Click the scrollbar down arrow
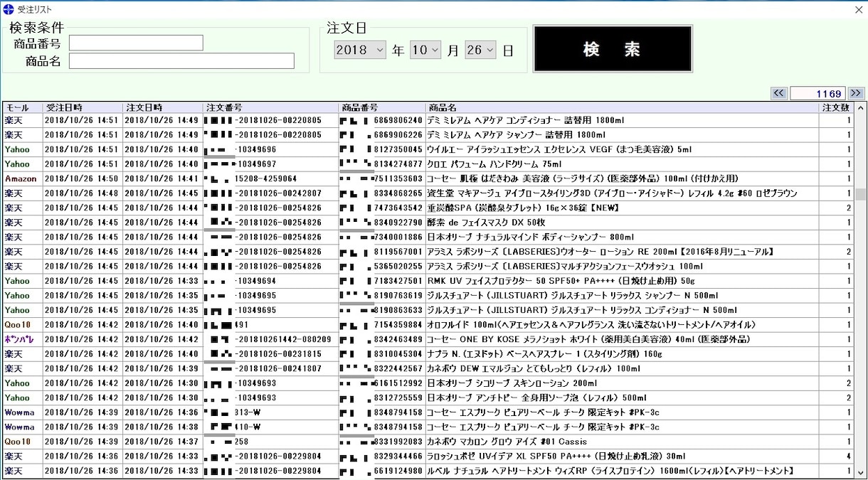The image size is (868, 480). [860, 472]
